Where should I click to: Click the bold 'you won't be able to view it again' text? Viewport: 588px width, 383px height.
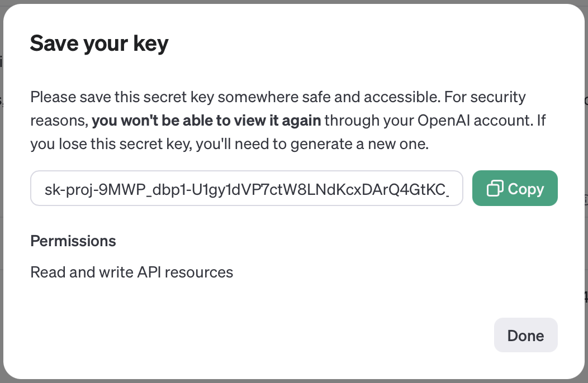tap(206, 121)
